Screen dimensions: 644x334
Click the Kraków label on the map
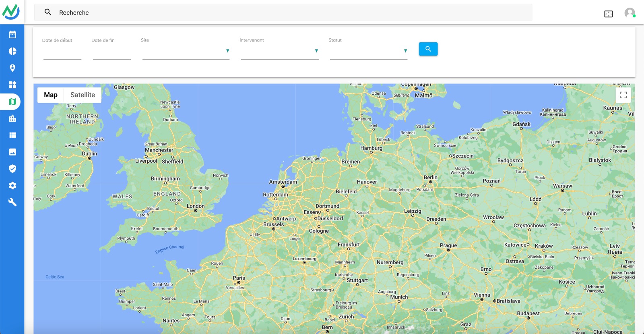click(544, 246)
